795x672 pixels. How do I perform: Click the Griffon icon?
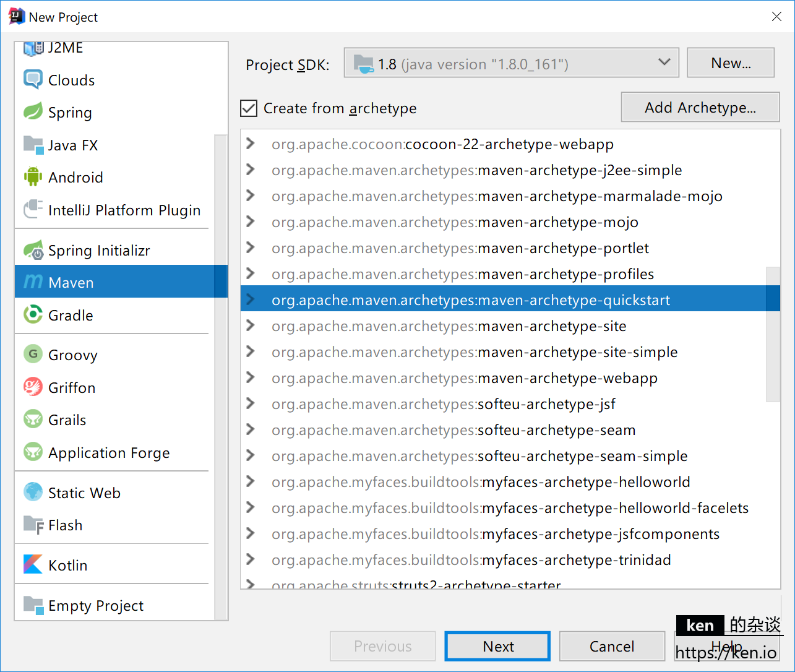click(33, 387)
